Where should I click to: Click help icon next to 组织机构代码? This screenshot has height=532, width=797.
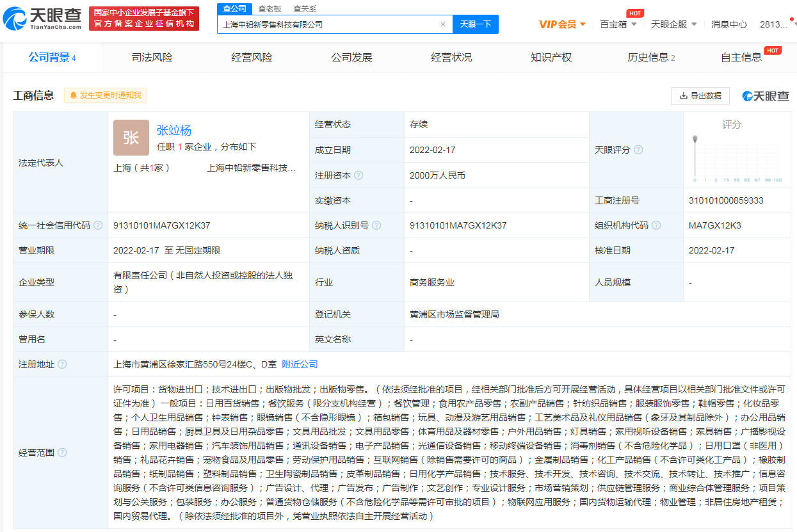[656, 225]
